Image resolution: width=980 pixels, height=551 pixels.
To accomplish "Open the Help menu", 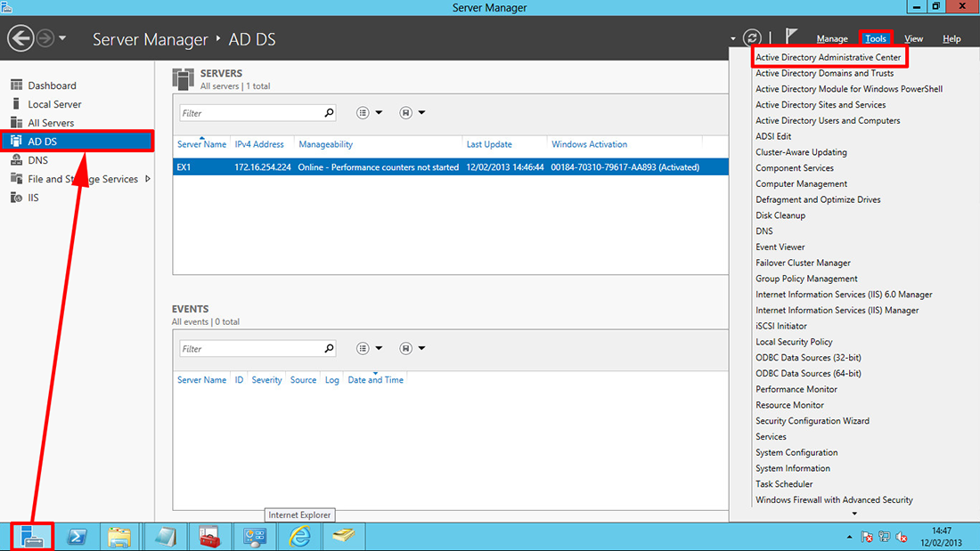I will (951, 39).
